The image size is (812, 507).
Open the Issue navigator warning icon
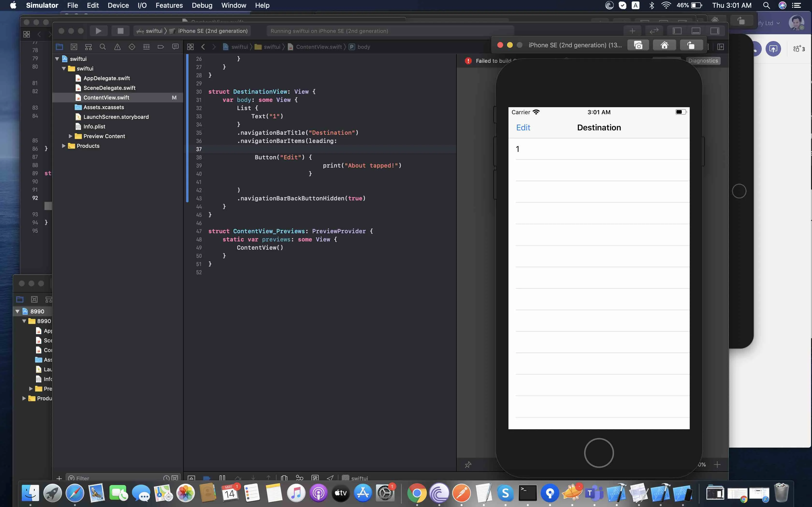pos(117,47)
